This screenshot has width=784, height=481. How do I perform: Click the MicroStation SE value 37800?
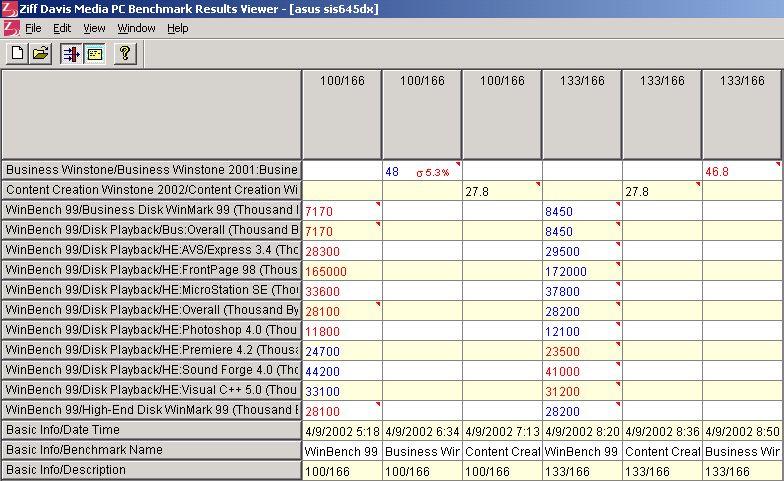[x=582, y=291]
